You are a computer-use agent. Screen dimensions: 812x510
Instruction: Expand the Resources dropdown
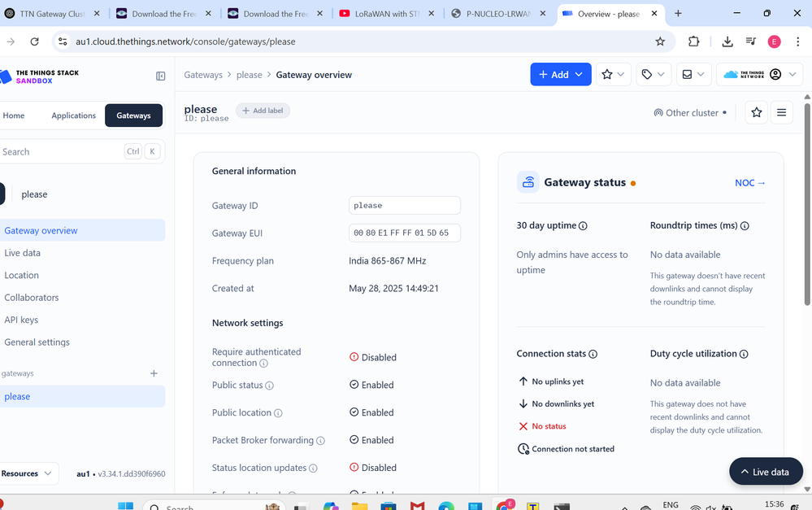pos(28,473)
